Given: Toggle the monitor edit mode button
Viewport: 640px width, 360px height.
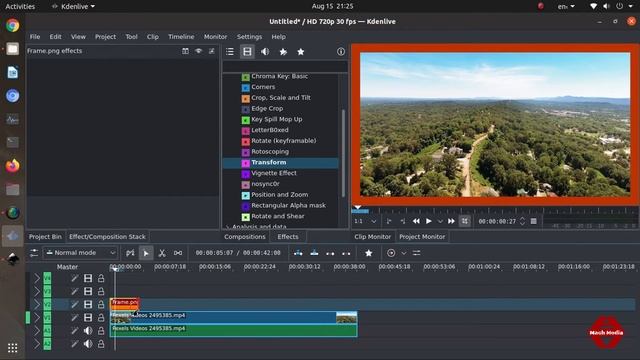Looking at the screenshot, I should point(464,221).
